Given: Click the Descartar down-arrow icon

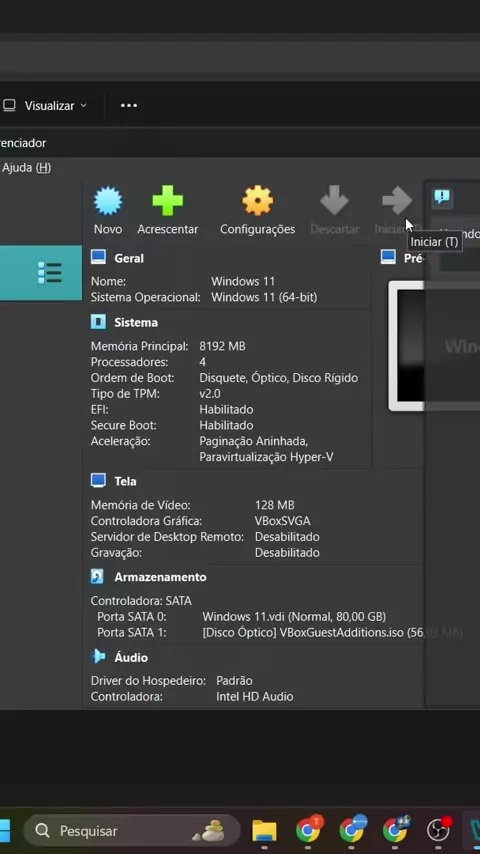Looking at the screenshot, I should pos(334,200).
